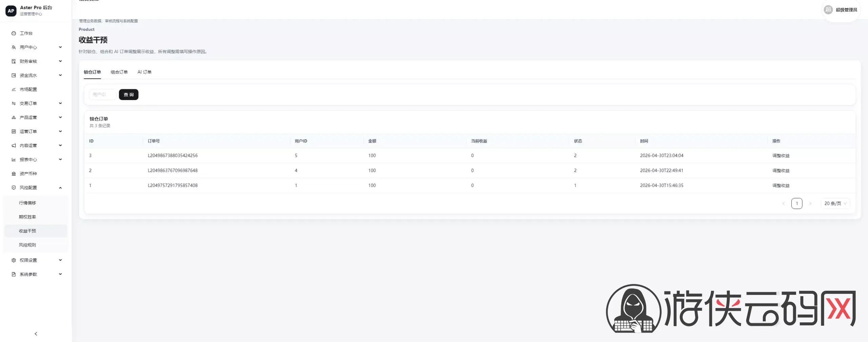Click the 权限设置 gear icon
868x342 pixels.
pos(14,260)
